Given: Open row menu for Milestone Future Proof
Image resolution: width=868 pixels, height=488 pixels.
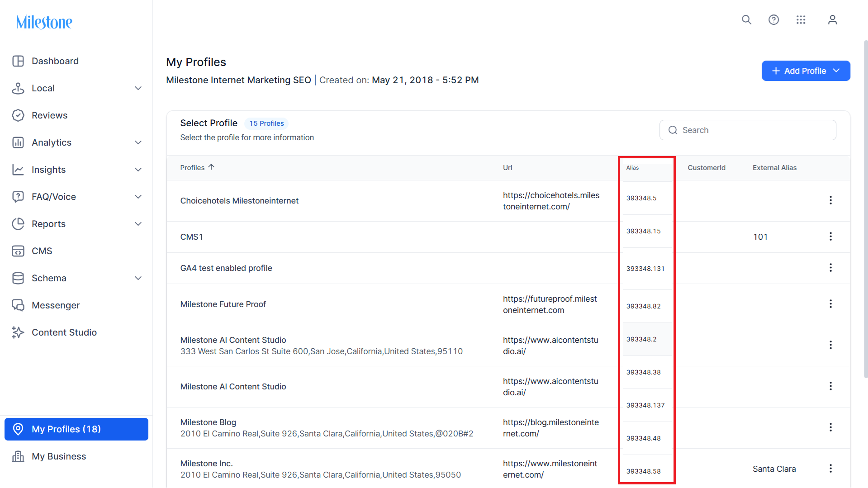Looking at the screenshot, I should 830,304.
